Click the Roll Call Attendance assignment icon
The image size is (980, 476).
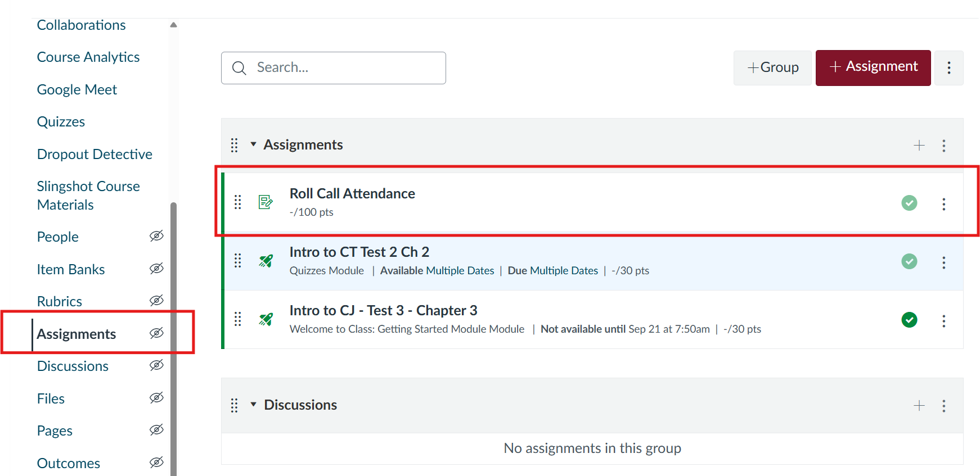coord(266,202)
